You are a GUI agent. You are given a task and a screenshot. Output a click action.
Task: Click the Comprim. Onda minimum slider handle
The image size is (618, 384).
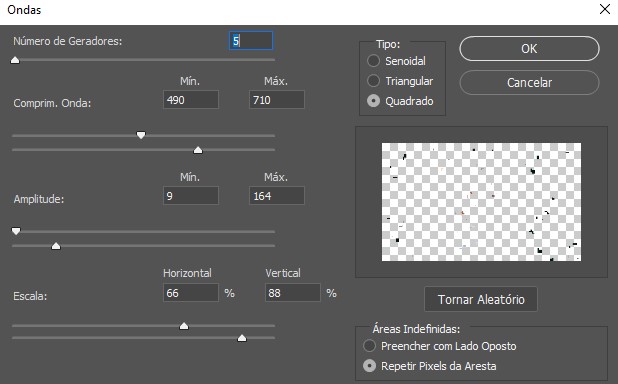(x=141, y=135)
